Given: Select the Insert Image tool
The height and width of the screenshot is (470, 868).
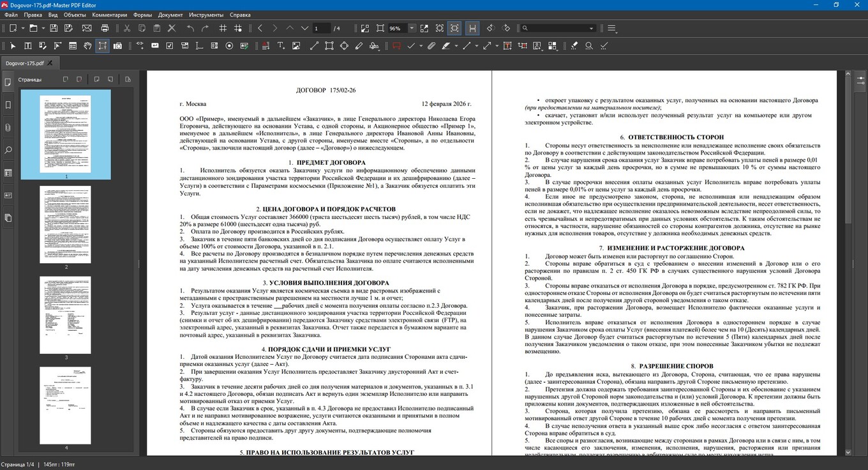Looking at the screenshot, I should tap(296, 46).
